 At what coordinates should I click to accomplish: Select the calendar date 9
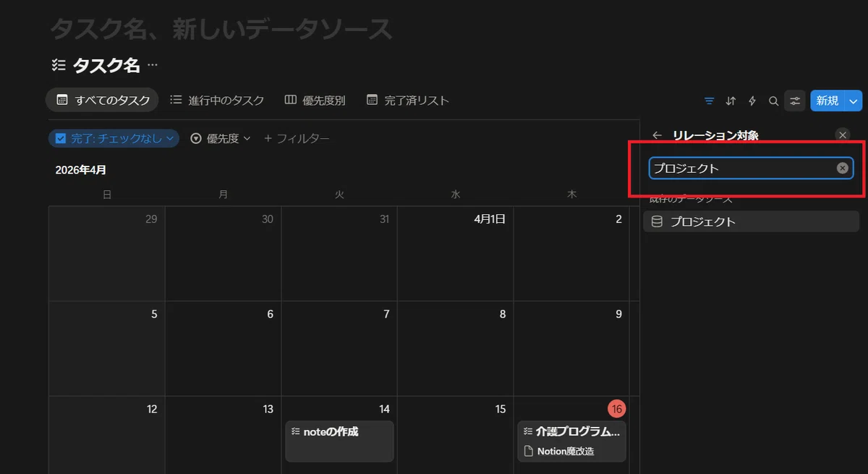618,314
